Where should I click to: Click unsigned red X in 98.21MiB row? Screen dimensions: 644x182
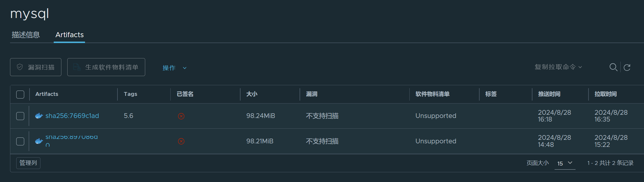[181, 141]
